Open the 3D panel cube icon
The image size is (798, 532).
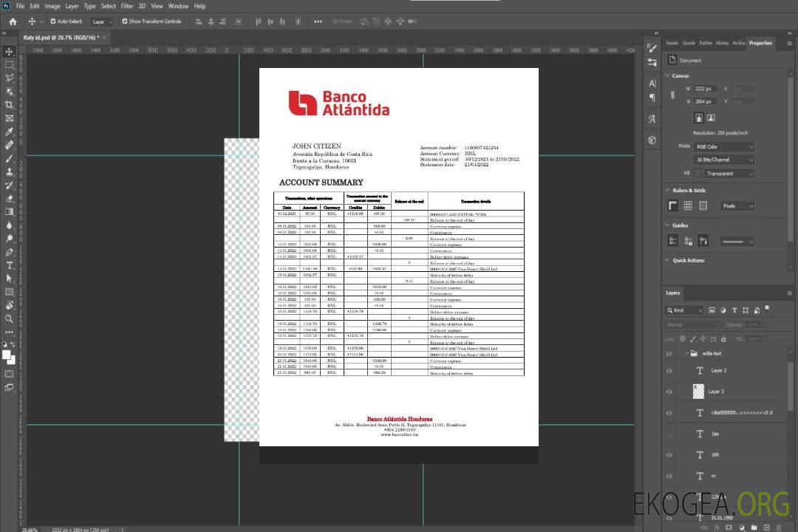[652, 140]
